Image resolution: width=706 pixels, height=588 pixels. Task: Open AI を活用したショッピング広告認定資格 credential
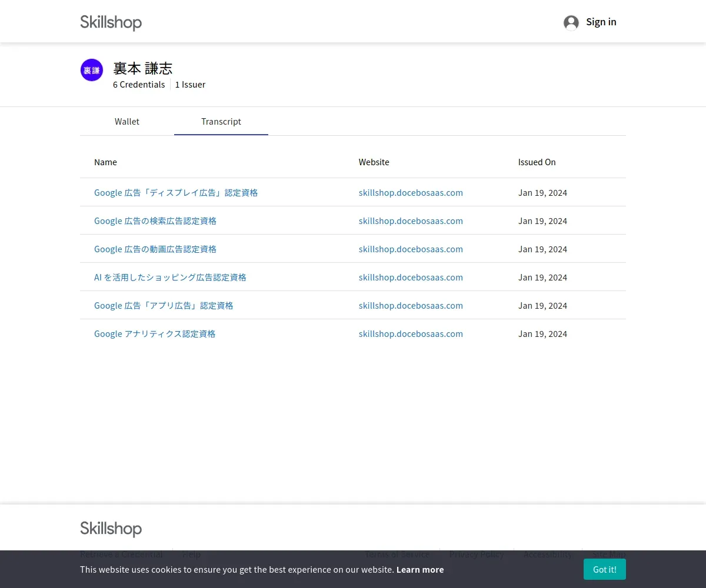pos(170,277)
